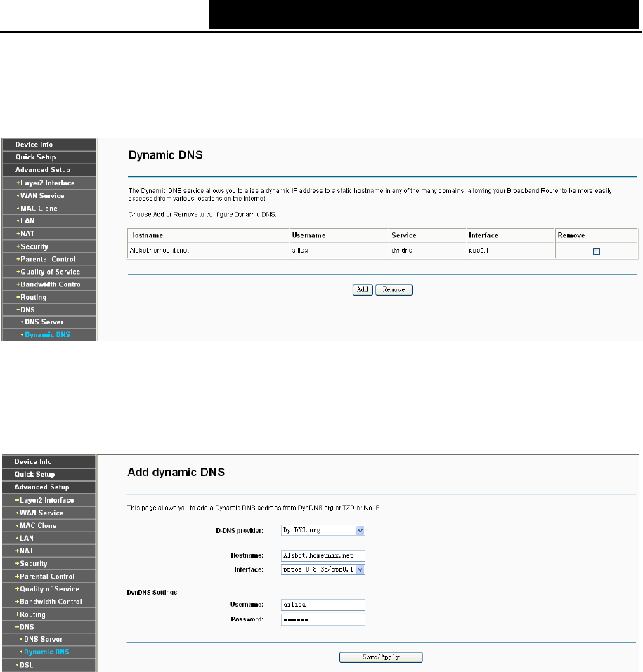Click into the Password field
Screen dimensions: 643x672
click(x=323, y=620)
